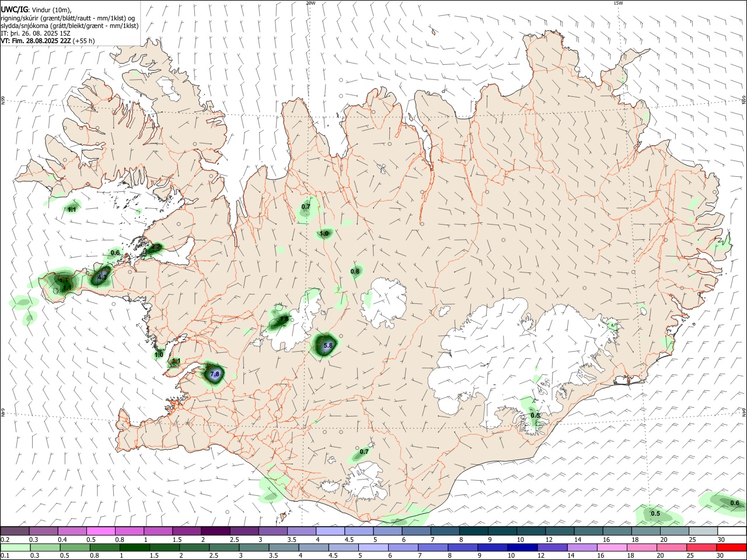
Task: Click the 'slydda/snjókoma' legend description line
Action: pyautogui.click(x=69, y=26)
